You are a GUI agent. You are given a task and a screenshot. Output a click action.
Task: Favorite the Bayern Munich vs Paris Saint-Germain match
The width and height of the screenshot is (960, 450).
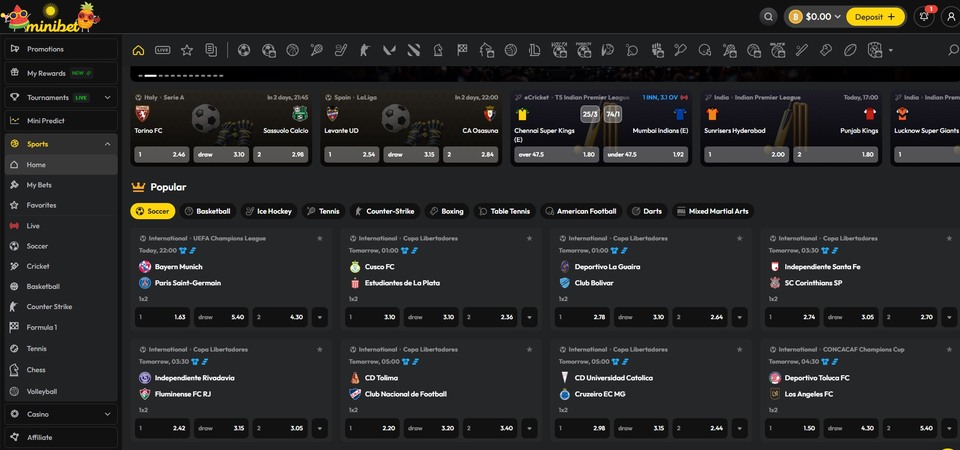pos(320,238)
